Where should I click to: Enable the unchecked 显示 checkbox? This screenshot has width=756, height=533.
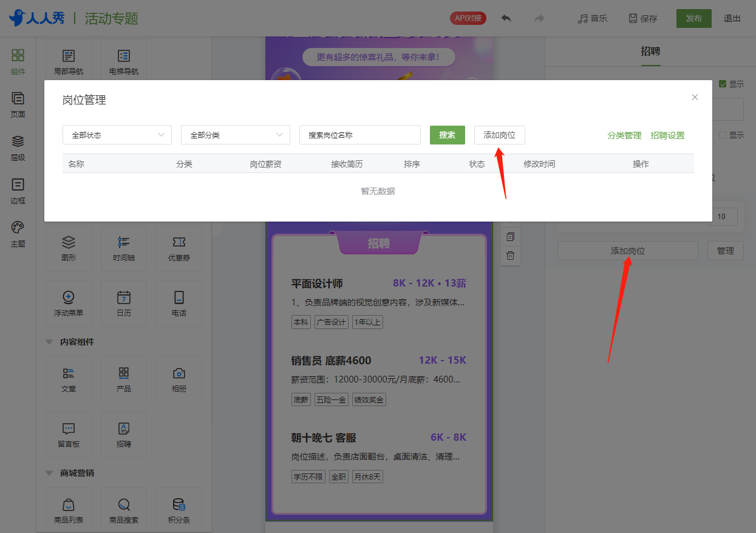(723, 135)
